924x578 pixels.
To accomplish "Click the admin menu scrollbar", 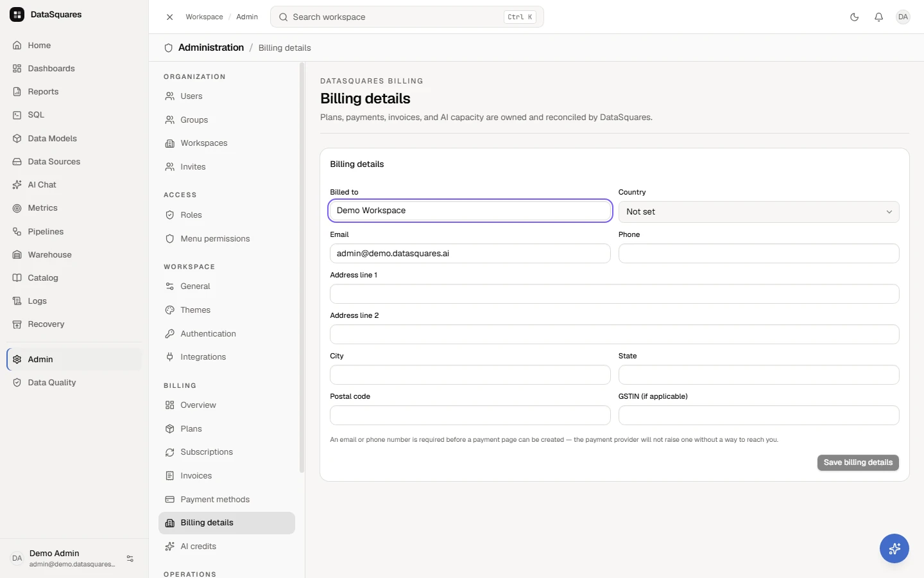I will point(302,267).
